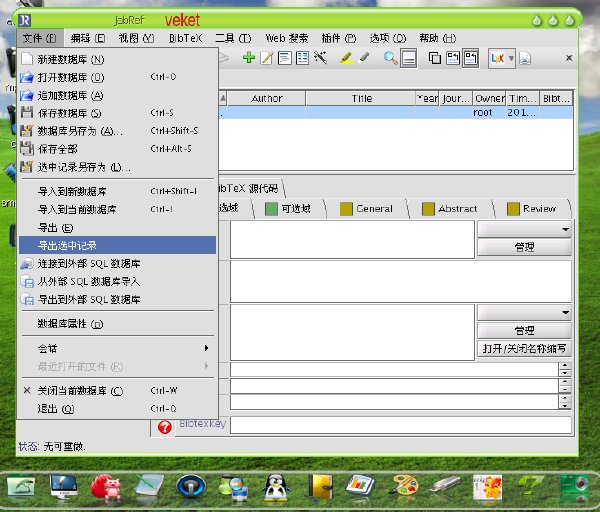Switch to the Abstract tab
The height and width of the screenshot is (512, 600).
(450, 209)
